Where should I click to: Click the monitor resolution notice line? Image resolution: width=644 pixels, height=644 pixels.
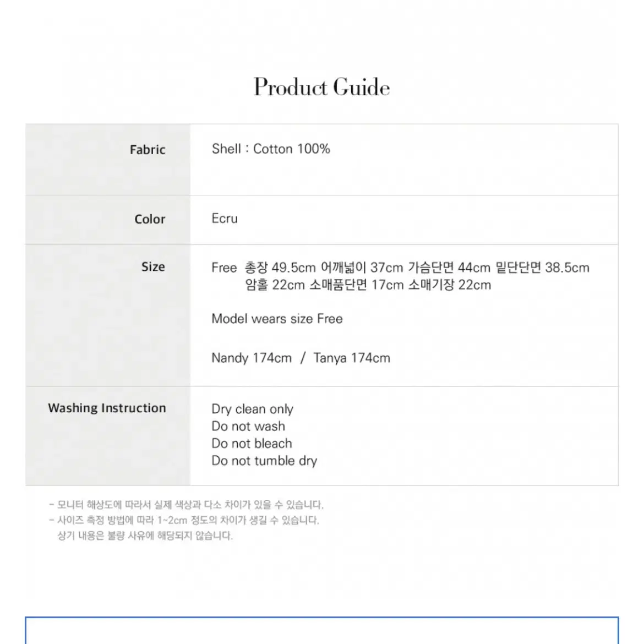click(186, 505)
